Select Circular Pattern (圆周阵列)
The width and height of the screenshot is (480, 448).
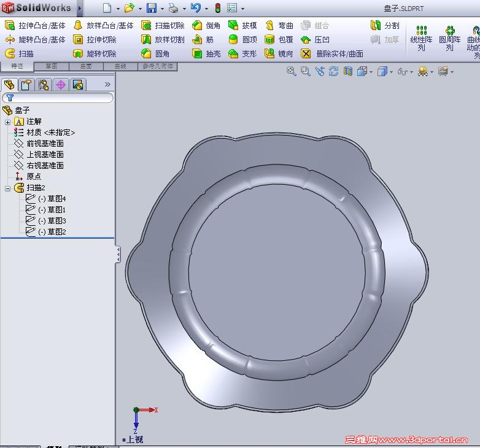(x=450, y=39)
